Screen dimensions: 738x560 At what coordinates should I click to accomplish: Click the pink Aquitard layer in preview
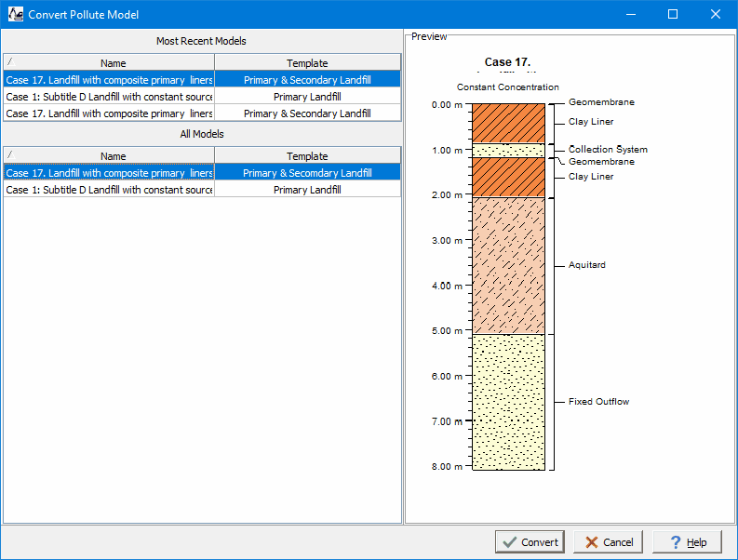(507, 265)
